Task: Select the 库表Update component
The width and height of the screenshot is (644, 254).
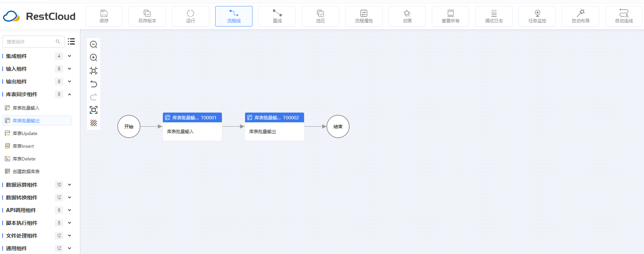Action: pos(37,133)
